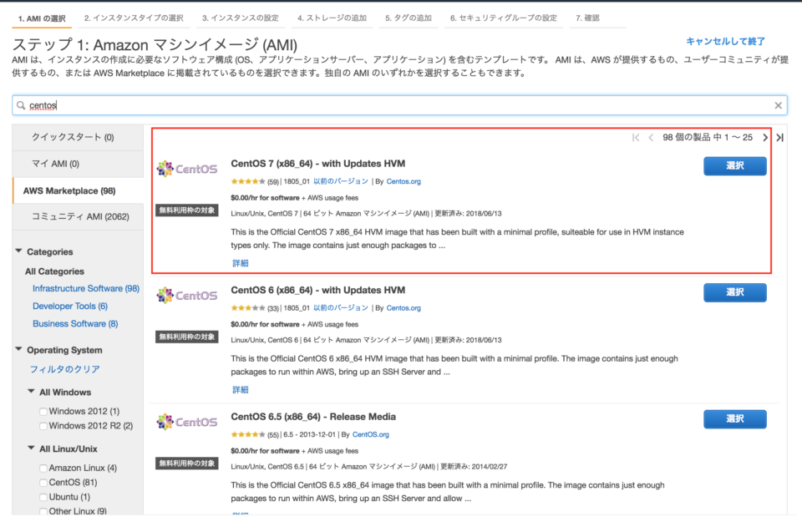Click the All Categories heading
Viewport: 802px width, 532px height.
coord(55,271)
